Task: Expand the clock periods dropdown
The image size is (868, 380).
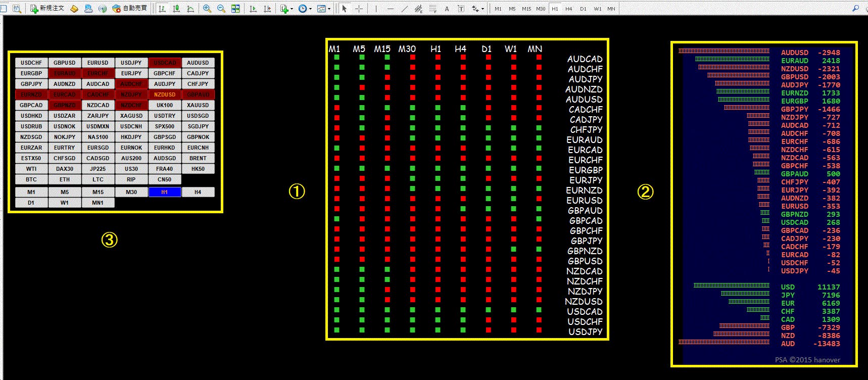Action: [305, 9]
